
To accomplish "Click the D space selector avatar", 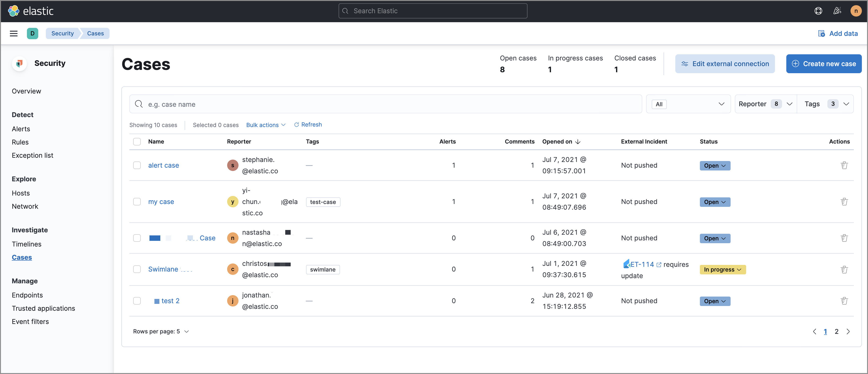I will [32, 33].
